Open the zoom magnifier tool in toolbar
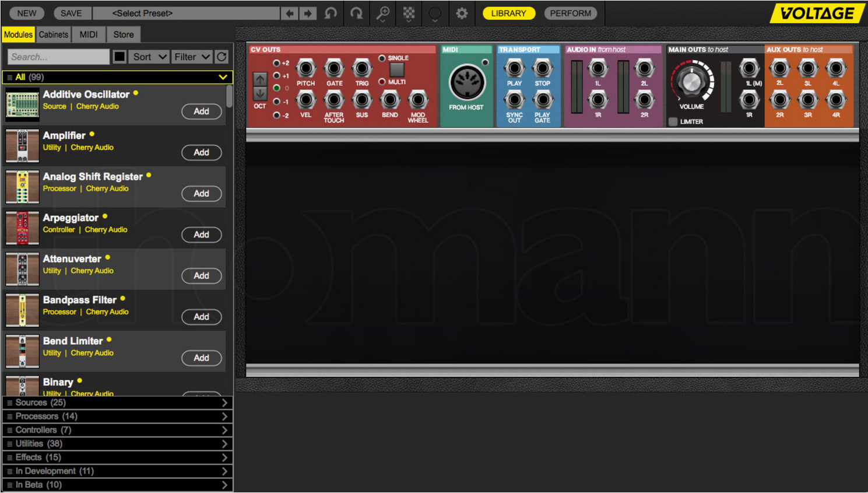The height and width of the screenshot is (493, 868). (382, 13)
